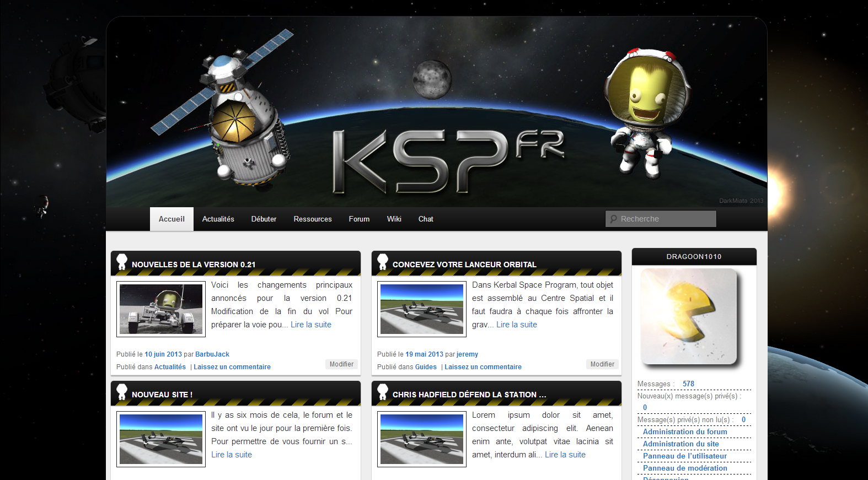
Task: Open the rover thumbnail of version 0.21 post
Action: 161,309
